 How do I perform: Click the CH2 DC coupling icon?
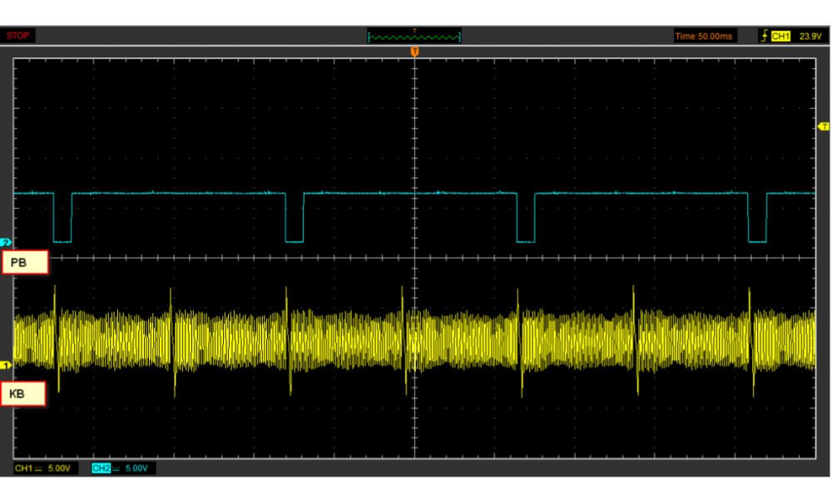point(116,469)
